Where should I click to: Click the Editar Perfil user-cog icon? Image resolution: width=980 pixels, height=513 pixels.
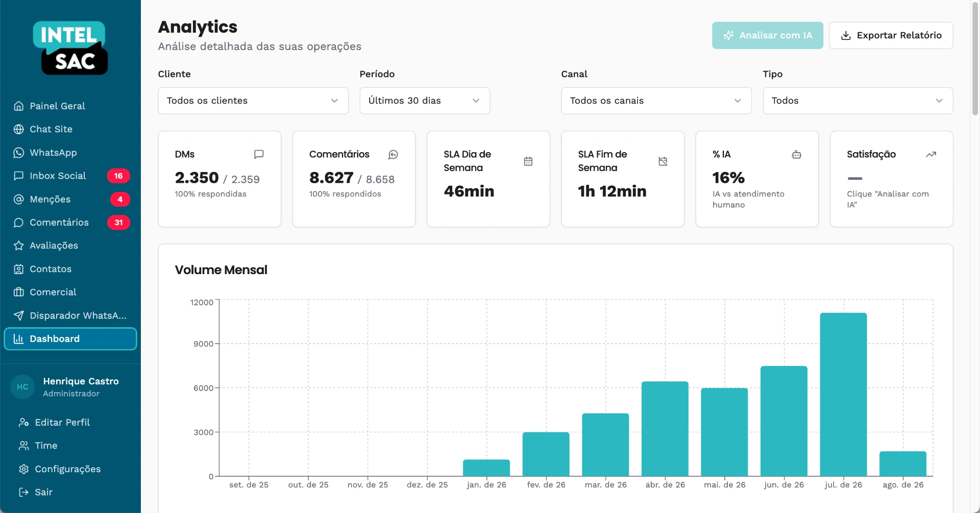(24, 422)
